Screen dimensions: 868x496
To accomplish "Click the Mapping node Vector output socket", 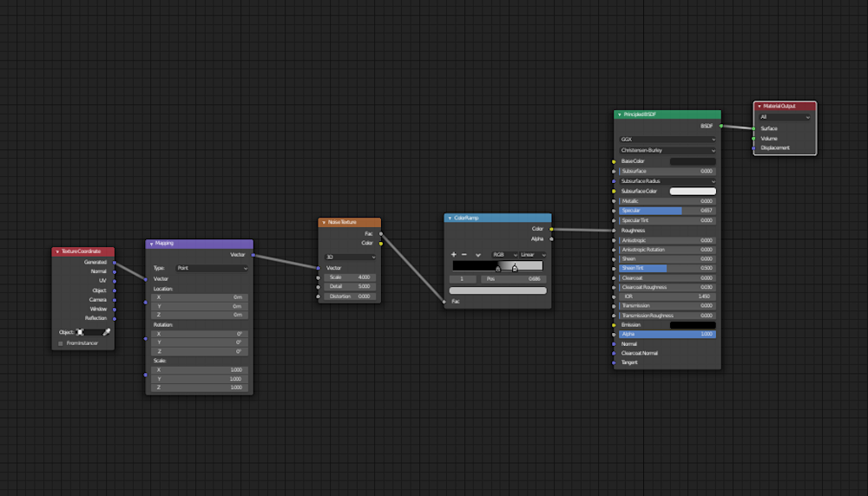I will click(253, 255).
